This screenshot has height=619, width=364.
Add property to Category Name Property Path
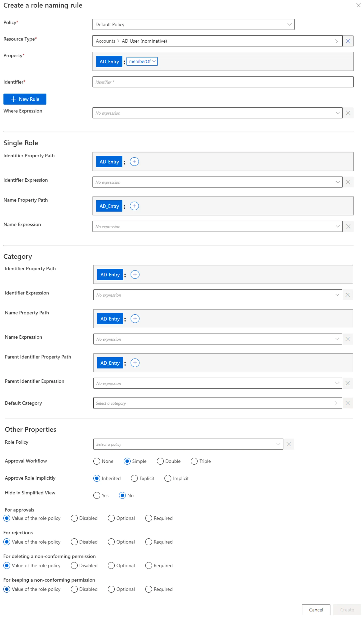click(x=135, y=319)
